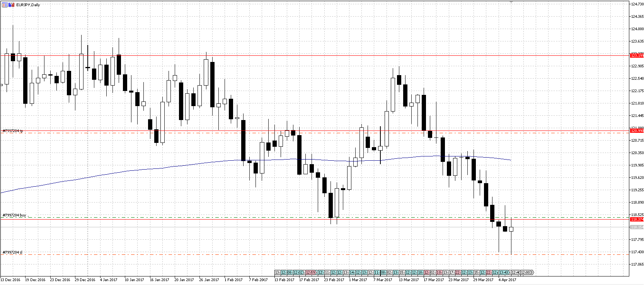Image resolution: width=644 pixels, height=285 pixels.
Task: Click the chart shift triangle marker
Action: [x=511, y=2]
